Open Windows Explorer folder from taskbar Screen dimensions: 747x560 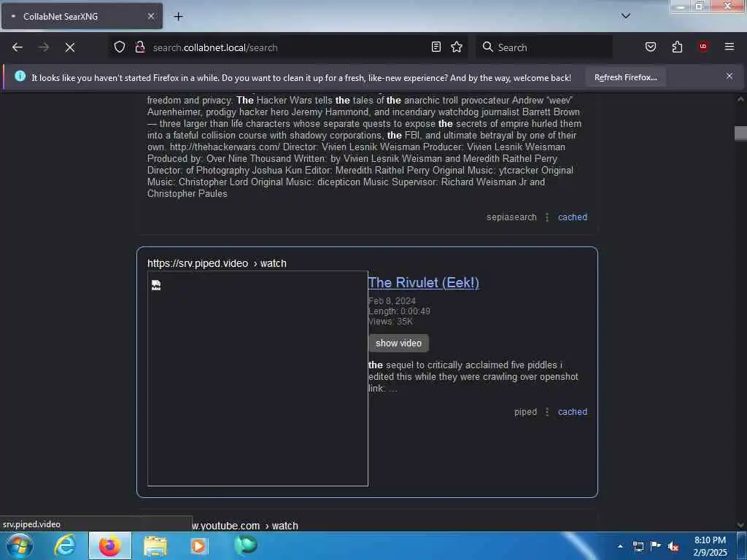click(155, 545)
